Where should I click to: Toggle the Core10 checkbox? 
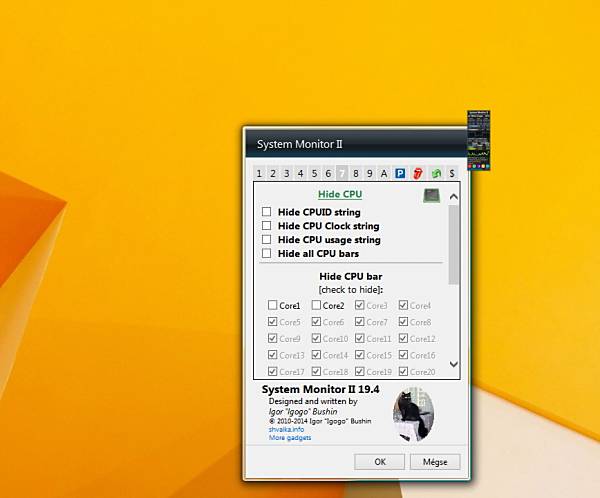point(316,338)
